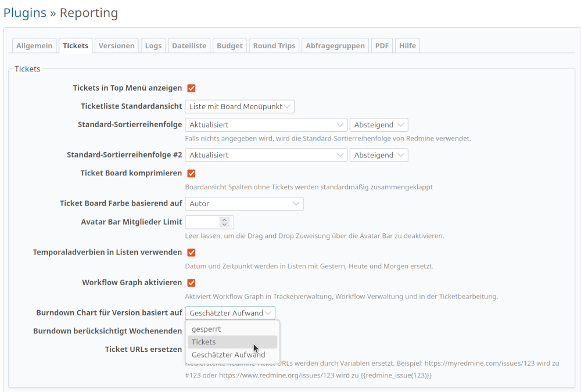Open the 'Standard-Sortierreihenfolge' dropdown showing Aktualisiert
This screenshot has width=581, height=392.
tap(266, 124)
